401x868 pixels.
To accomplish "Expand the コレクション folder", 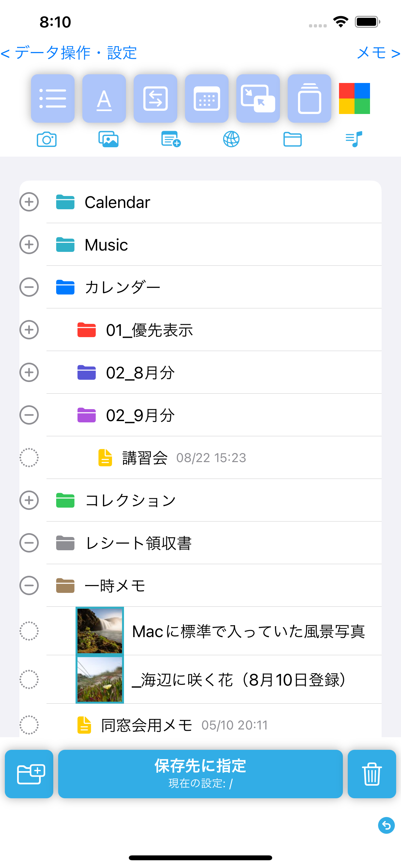I will [29, 500].
